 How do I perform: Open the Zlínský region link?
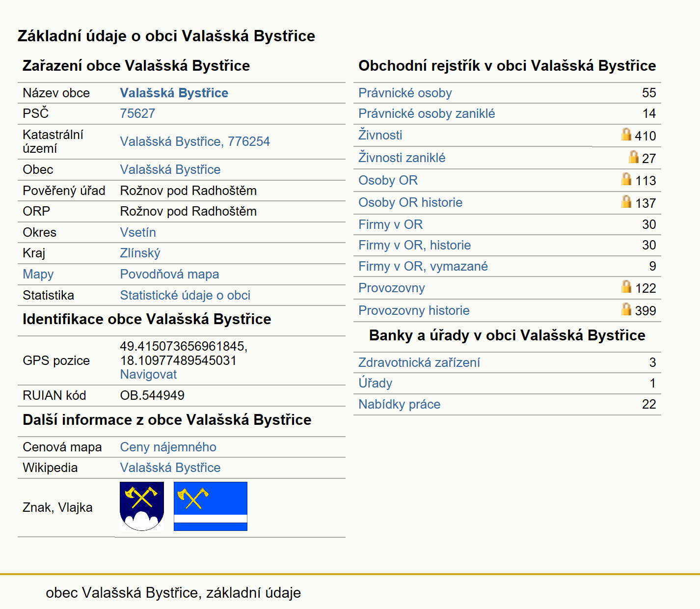pyautogui.click(x=140, y=253)
